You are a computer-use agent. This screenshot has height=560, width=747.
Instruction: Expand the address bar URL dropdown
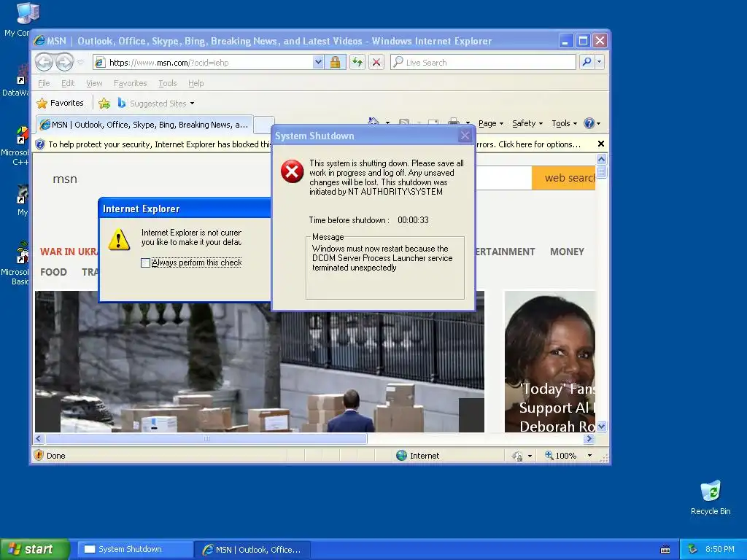click(x=318, y=62)
